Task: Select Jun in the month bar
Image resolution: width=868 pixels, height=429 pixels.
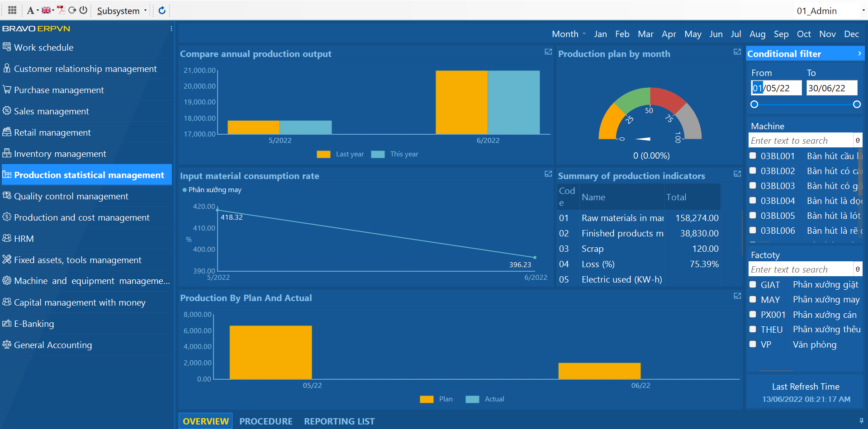Action: click(716, 34)
